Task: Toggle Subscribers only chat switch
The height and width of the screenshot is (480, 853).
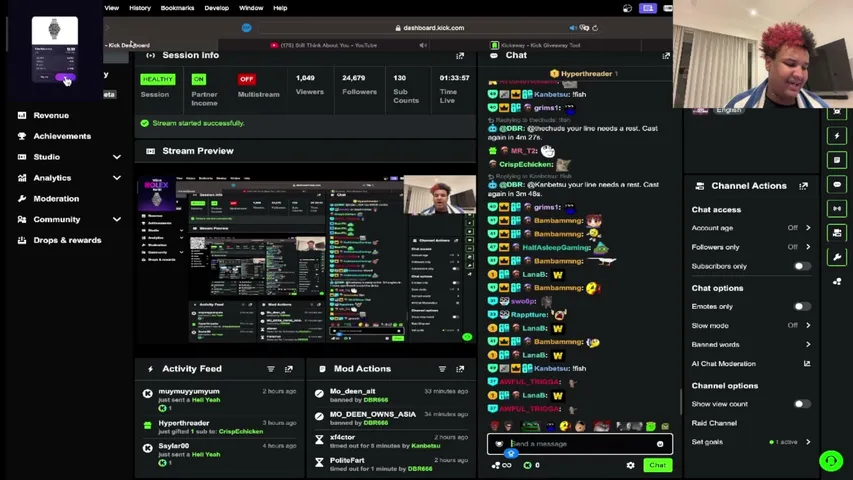Action: (802, 266)
